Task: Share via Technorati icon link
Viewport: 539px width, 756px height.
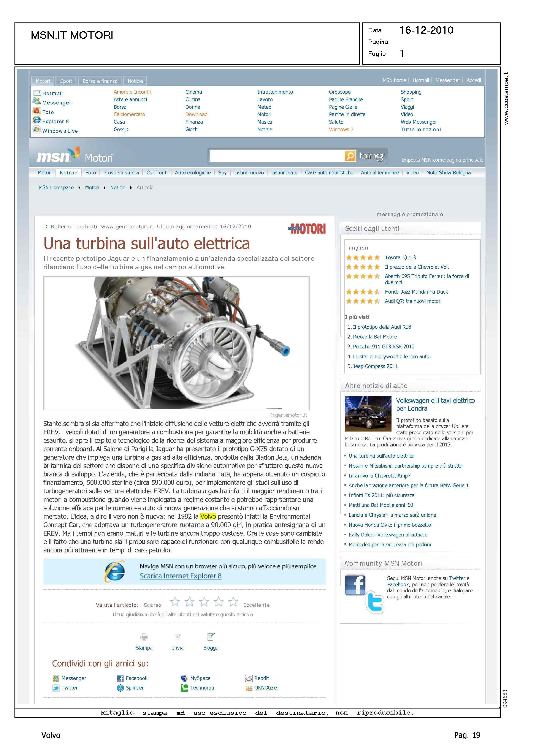Action: 184,688
